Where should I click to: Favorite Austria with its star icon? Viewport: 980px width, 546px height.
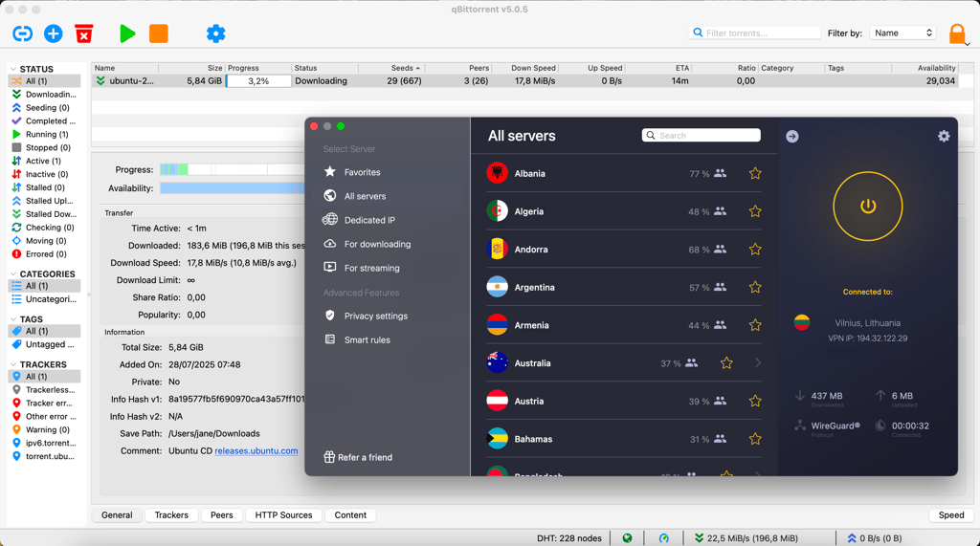point(755,401)
